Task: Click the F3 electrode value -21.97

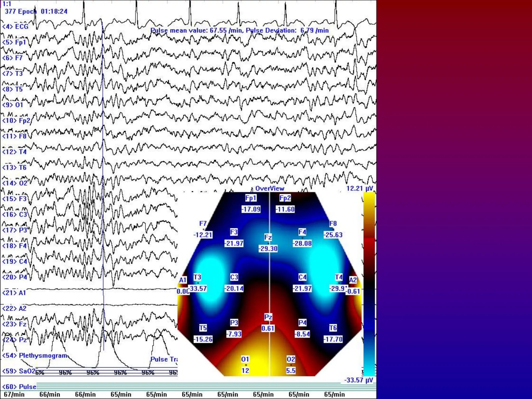Action: pos(234,243)
